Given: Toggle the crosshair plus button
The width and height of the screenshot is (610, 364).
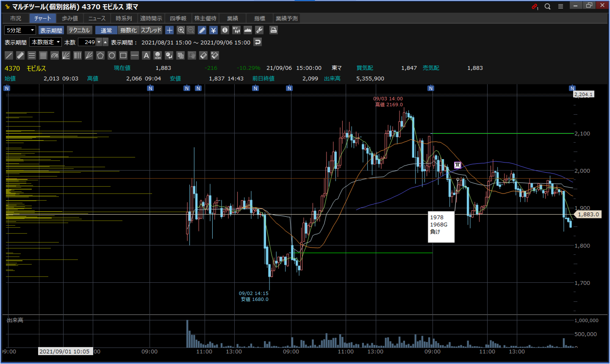Looking at the screenshot, I should click(169, 30).
